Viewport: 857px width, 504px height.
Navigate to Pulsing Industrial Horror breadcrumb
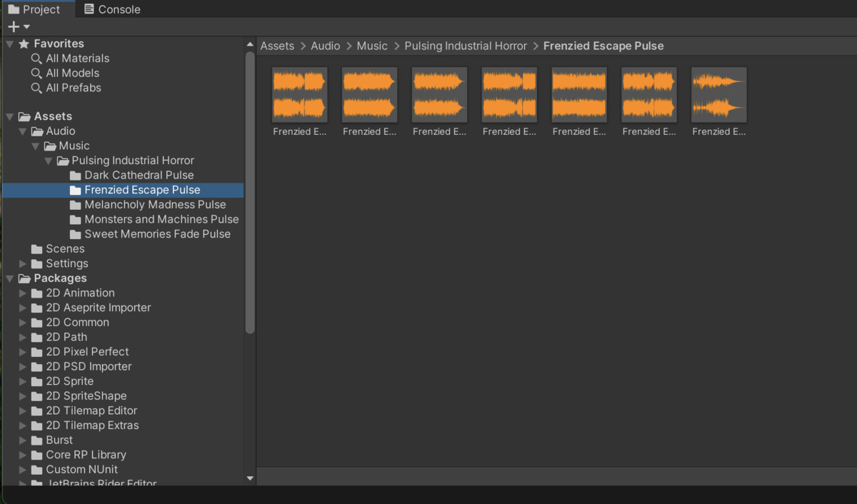465,46
